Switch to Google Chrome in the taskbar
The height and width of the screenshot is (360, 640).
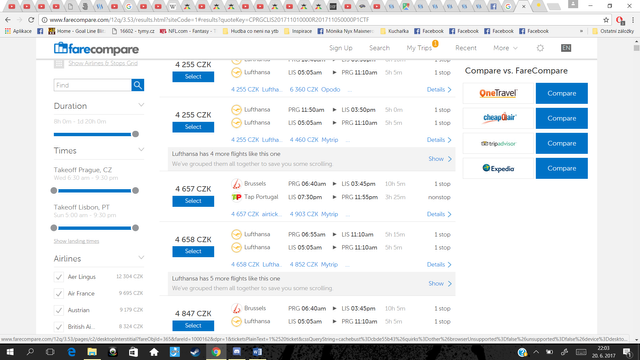(x=216, y=352)
